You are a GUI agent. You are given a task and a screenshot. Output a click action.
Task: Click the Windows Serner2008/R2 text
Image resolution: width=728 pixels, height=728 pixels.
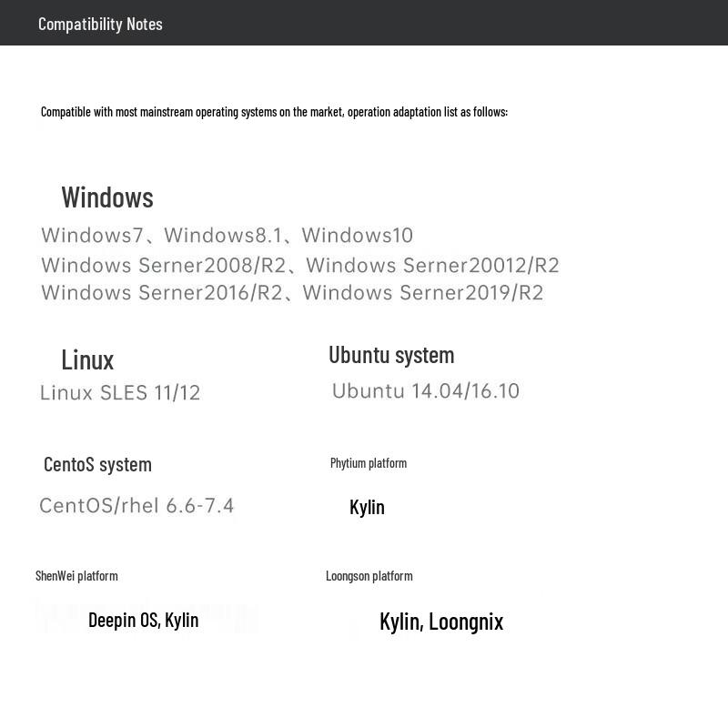[x=164, y=266]
